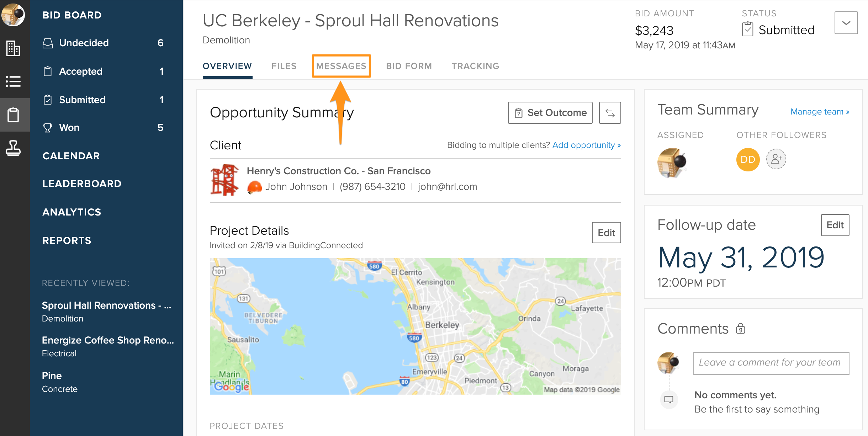Edit the Follow-up date
The width and height of the screenshot is (868, 436).
click(x=835, y=225)
